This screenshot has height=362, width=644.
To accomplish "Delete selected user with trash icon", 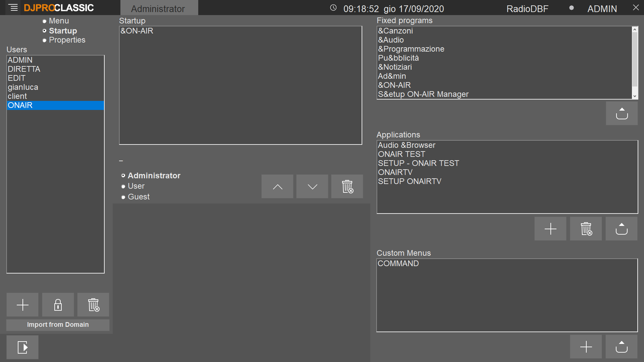I will [93, 305].
